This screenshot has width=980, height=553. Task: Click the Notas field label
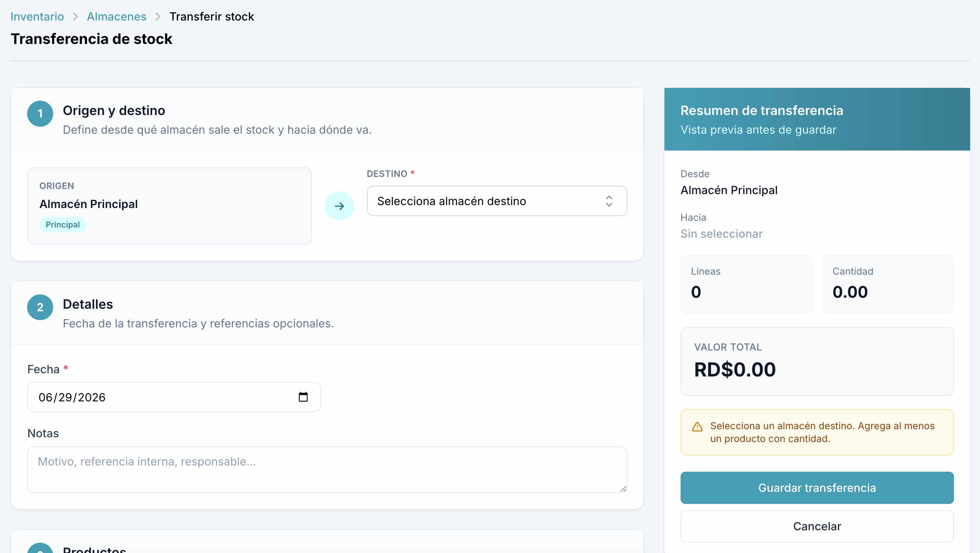(x=43, y=433)
